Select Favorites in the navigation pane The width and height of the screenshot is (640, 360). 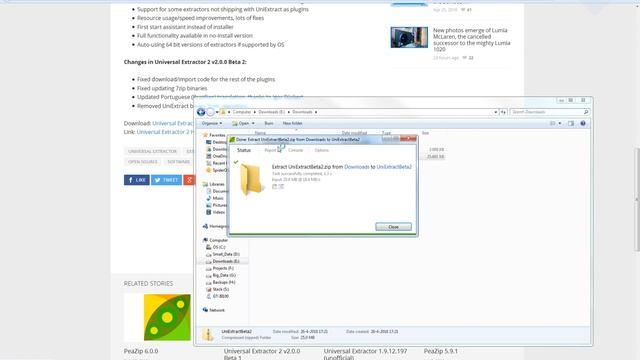click(217, 135)
